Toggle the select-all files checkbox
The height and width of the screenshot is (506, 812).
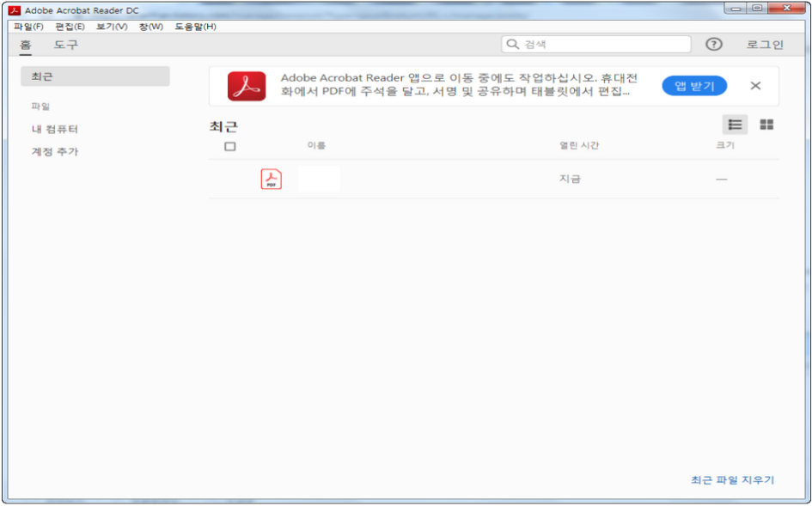tap(230, 147)
